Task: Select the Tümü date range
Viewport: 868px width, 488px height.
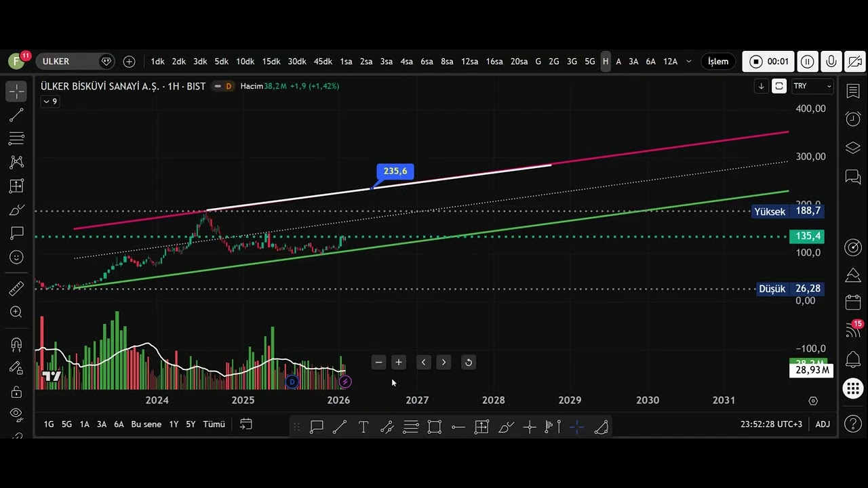Action: 214,424
